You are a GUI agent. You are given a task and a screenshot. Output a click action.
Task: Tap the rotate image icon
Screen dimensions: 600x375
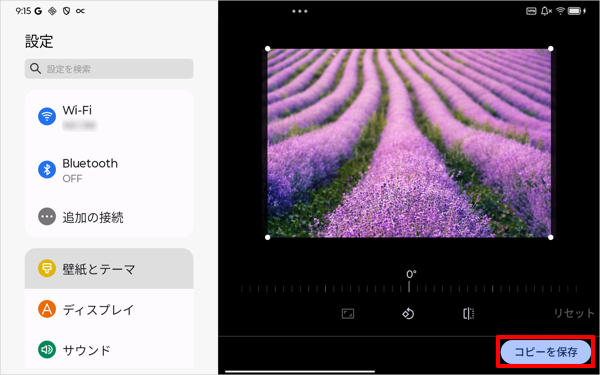[x=408, y=314]
